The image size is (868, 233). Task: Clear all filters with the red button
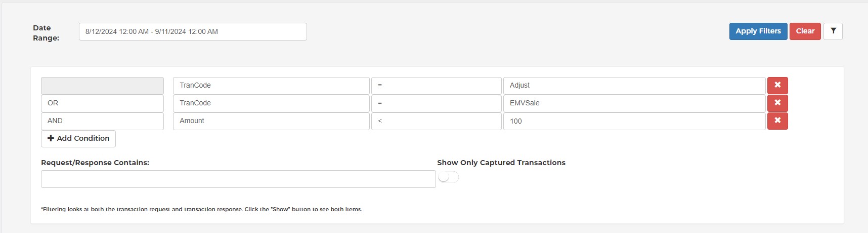[805, 31]
